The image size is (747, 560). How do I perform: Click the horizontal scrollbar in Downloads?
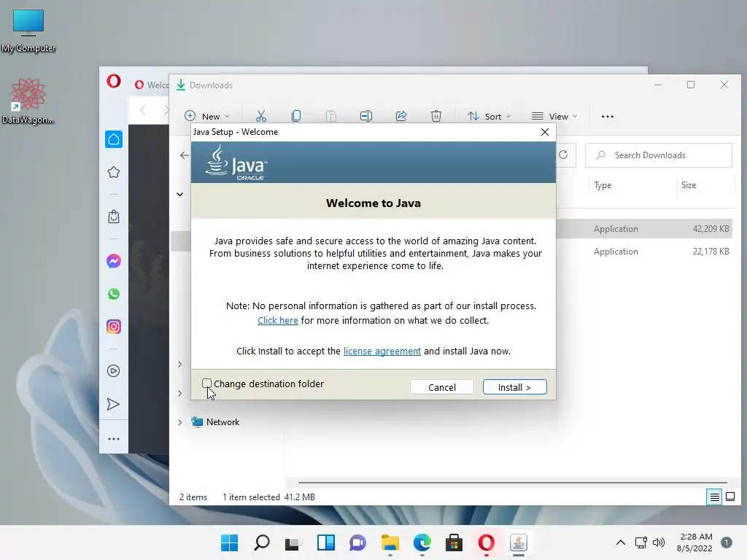pos(512,483)
